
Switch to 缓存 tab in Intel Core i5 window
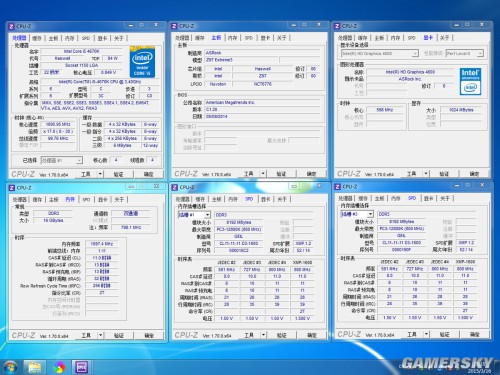[37, 38]
